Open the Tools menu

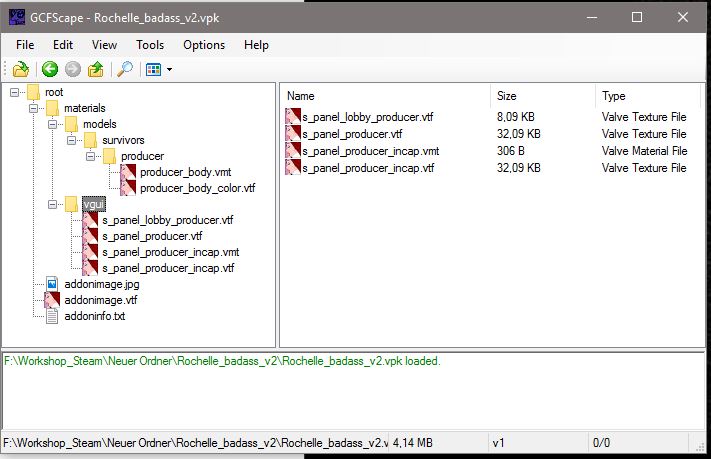click(150, 45)
